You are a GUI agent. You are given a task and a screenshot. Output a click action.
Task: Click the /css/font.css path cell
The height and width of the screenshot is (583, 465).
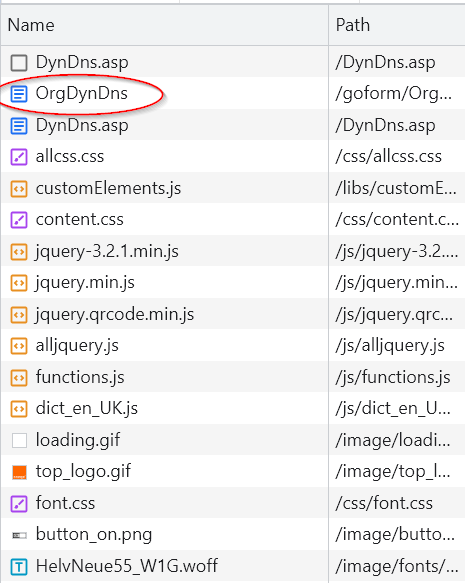click(397, 503)
